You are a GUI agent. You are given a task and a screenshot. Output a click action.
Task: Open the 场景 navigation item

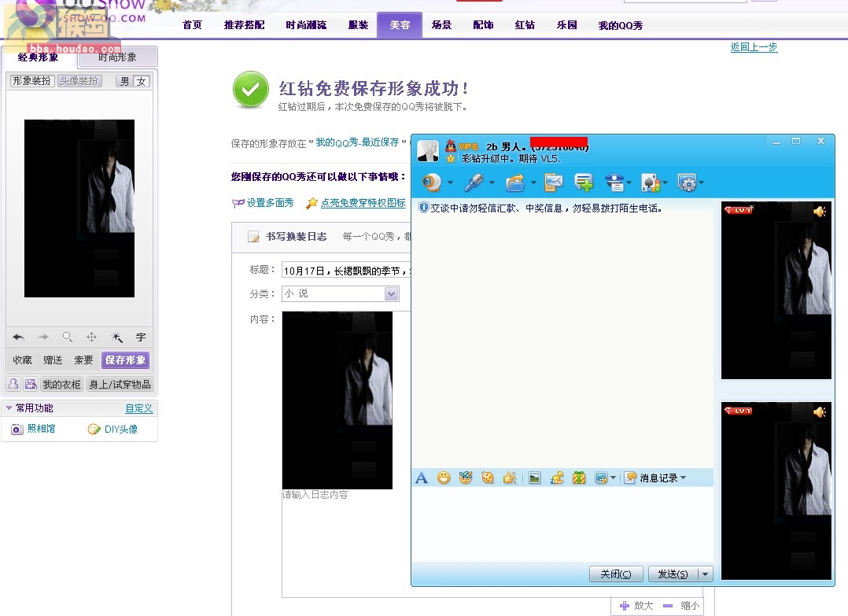[441, 25]
